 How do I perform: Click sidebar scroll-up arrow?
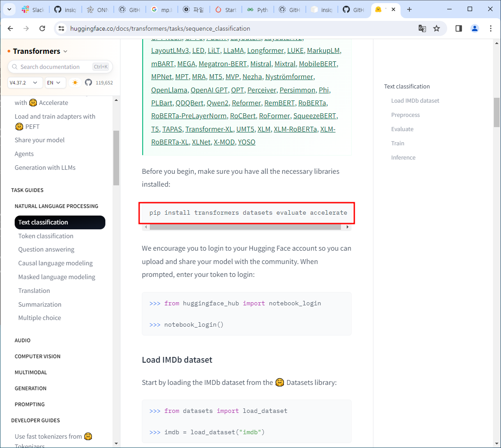(x=116, y=100)
